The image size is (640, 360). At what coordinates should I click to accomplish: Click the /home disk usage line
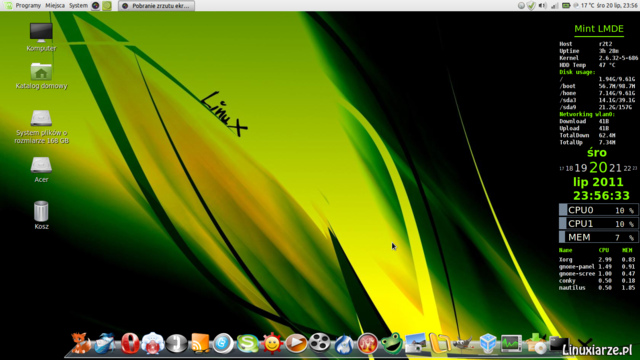(x=597, y=93)
